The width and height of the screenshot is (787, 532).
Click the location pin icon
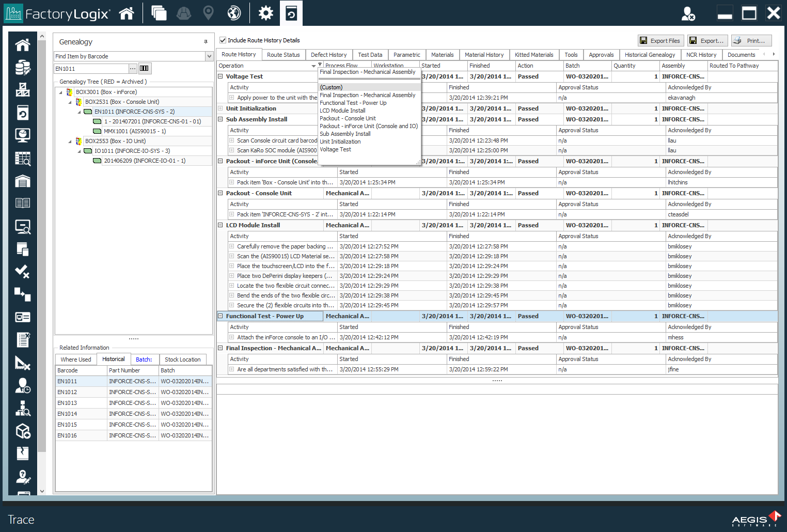(x=208, y=13)
